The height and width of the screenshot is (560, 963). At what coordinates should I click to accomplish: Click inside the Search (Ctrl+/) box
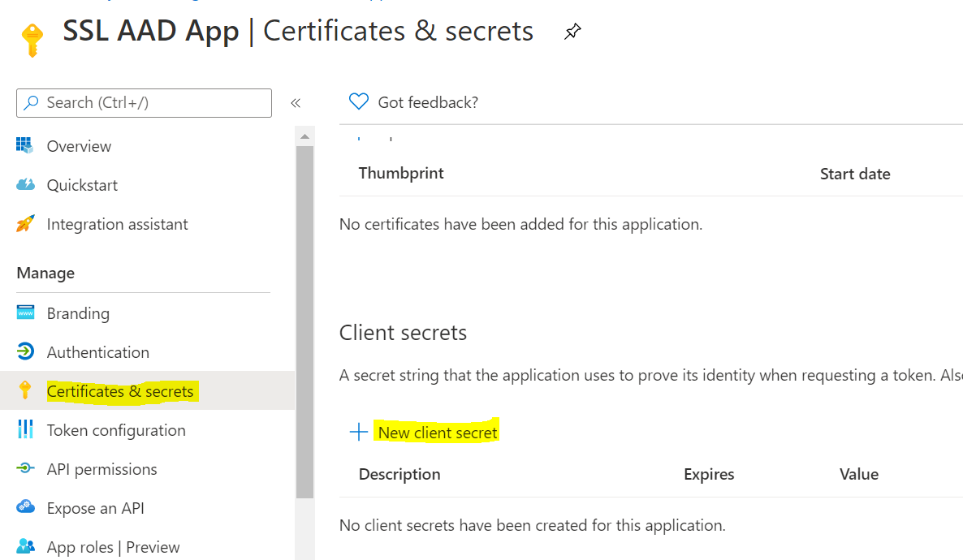(144, 102)
